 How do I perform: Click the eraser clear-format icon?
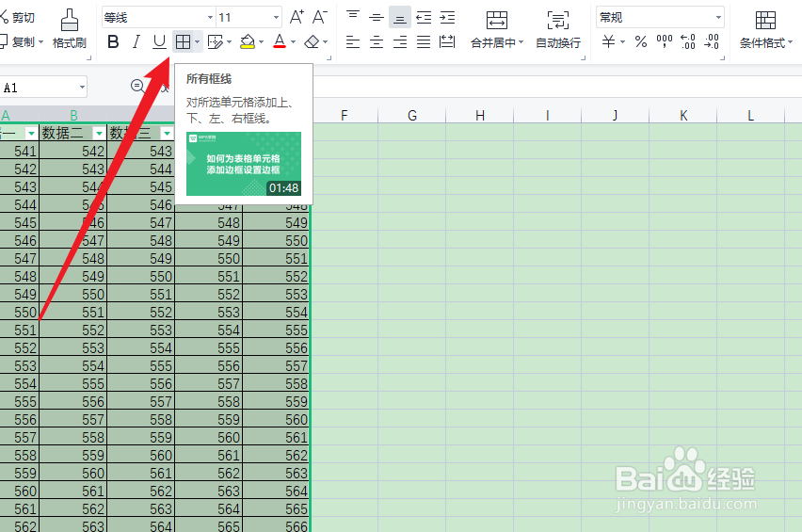coord(312,42)
